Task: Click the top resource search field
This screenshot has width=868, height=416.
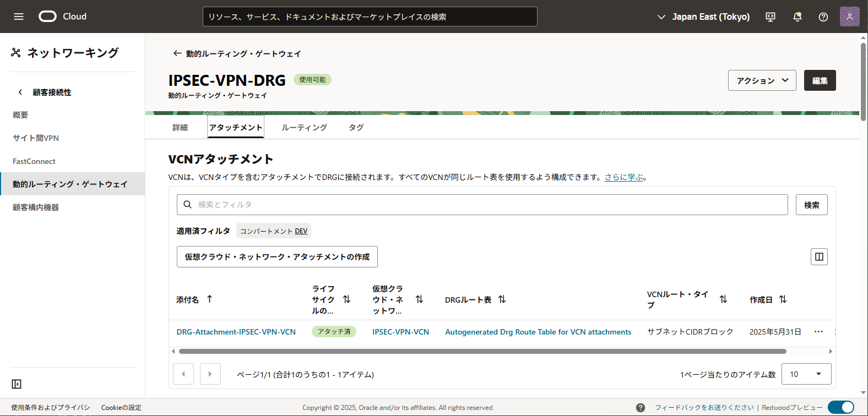Action: pyautogui.click(x=370, y=17)
